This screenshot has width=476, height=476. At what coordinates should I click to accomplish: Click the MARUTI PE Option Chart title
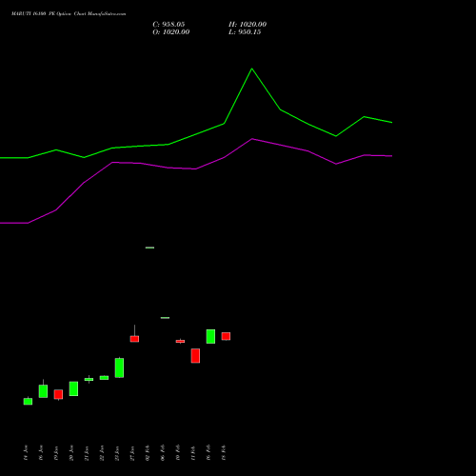(69, 14)
